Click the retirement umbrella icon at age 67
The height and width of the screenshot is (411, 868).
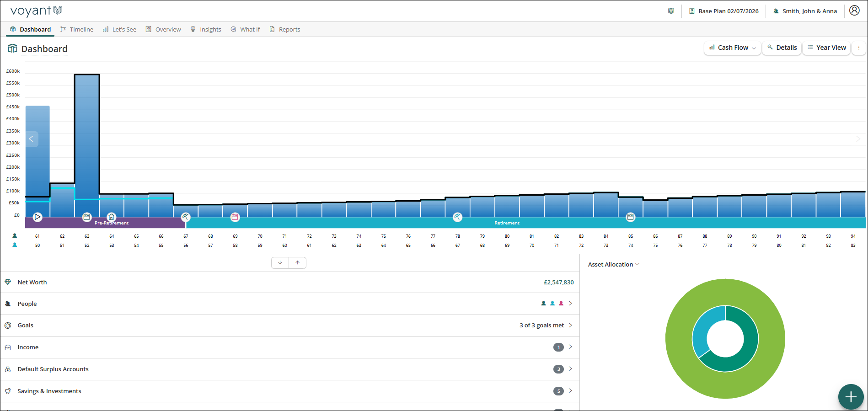point(185,217)
